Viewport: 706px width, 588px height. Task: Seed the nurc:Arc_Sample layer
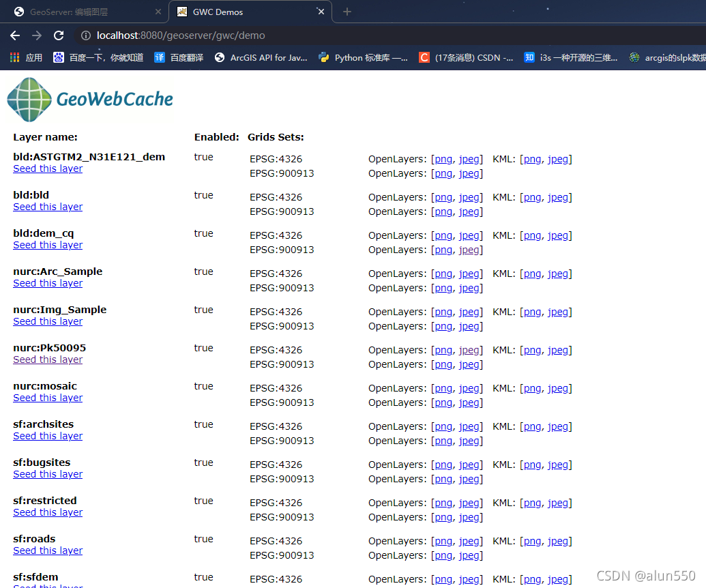(x=47, y=282)
